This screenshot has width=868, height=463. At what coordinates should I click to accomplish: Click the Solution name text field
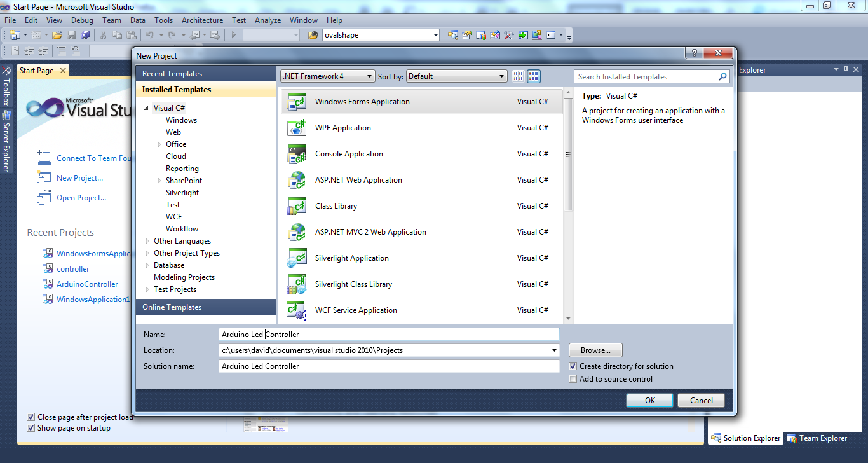click(388, 366)
